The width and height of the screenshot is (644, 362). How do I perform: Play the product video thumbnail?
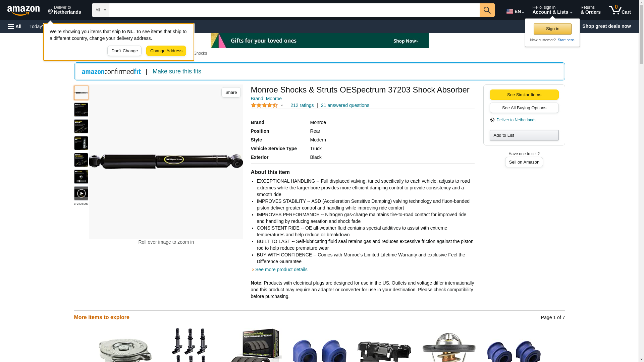tap(81, 193)
